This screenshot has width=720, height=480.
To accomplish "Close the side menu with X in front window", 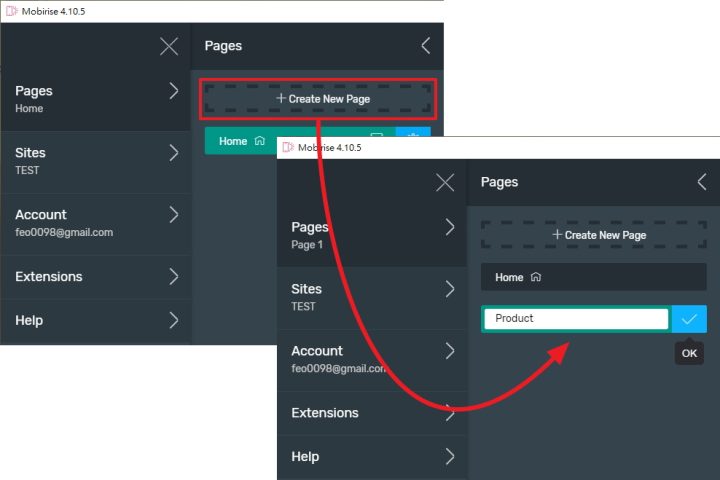I will (x=445, y=183).
